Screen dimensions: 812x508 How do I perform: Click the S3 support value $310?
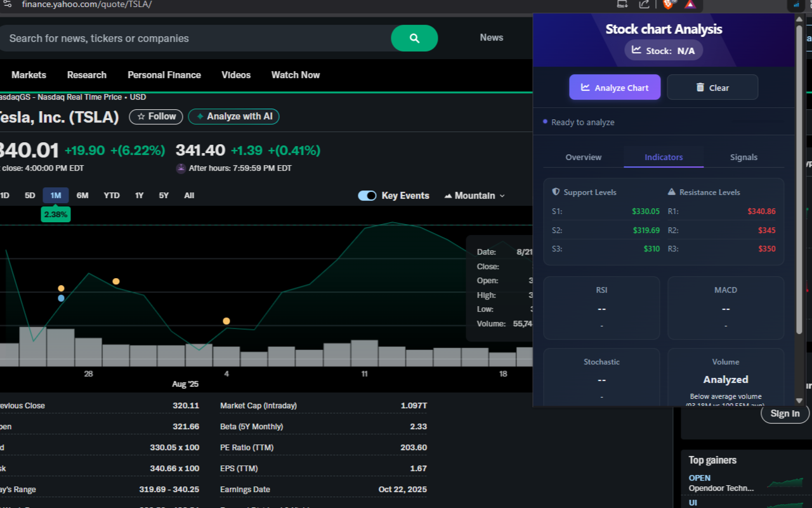[x=652, y=249]
